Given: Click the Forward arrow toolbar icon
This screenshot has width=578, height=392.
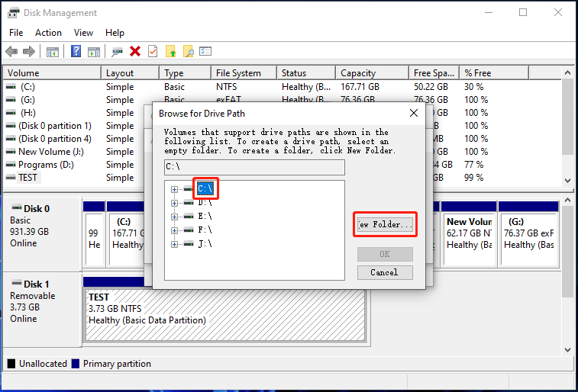Looking at the screenshot, I should [x=29, y=52].
